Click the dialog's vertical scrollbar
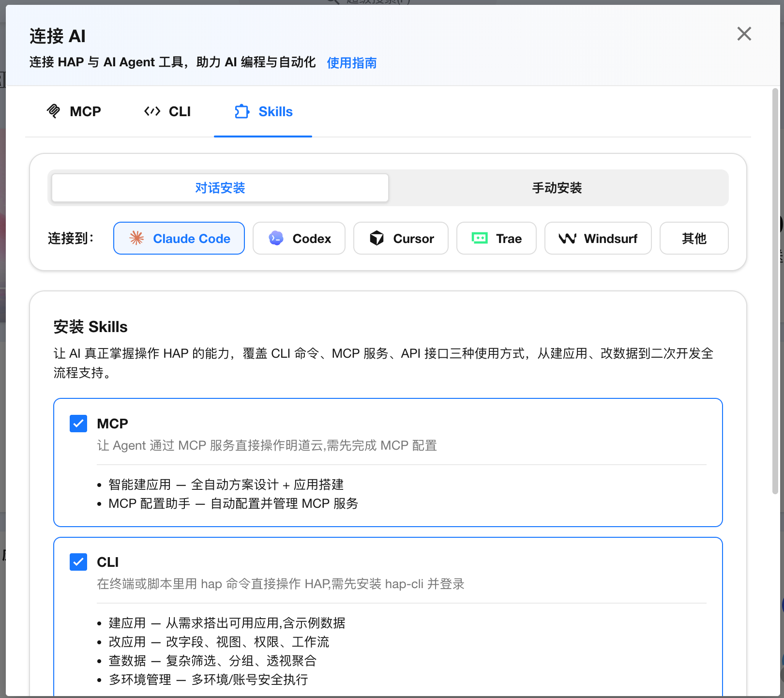784x698 pixels. 775,290
